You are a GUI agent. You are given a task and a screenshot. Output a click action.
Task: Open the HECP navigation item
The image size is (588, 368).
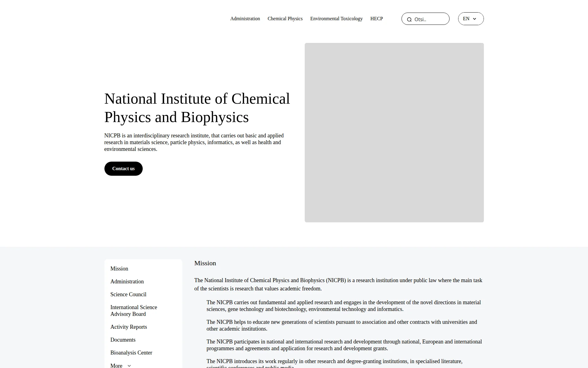pos(376,19)
